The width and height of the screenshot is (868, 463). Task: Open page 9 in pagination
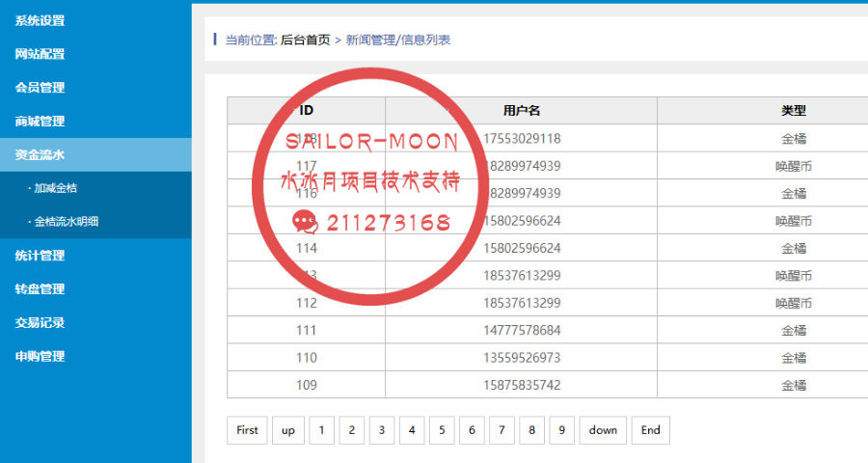[562, 430]
